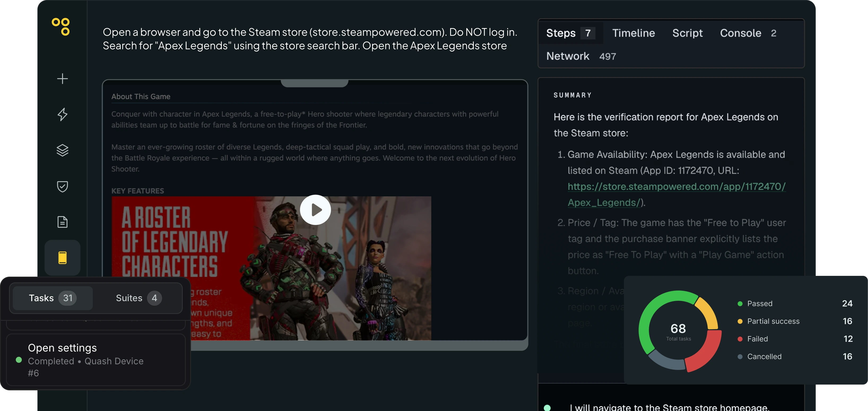868x411 pixels.
Task: Click the gray handle atop the device preview
Action: [x=314, y=83]
